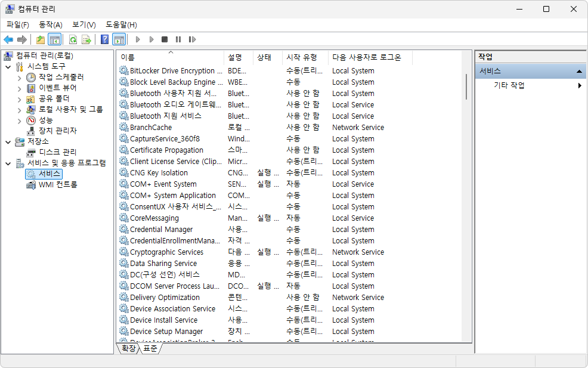588x368 pixels.
Task: Click the Export list toolbar icon
Action: (86, 39)
